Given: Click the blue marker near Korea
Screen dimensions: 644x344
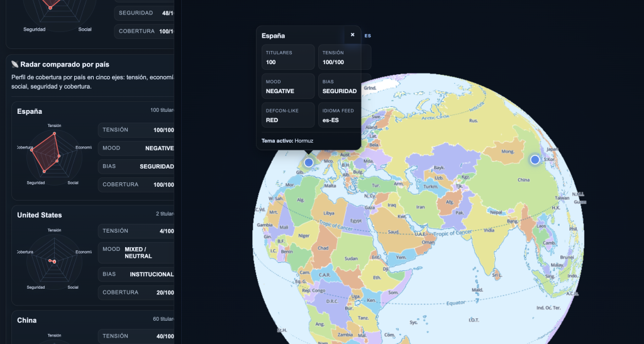Looking at the screenshot, I should point(535,160).
